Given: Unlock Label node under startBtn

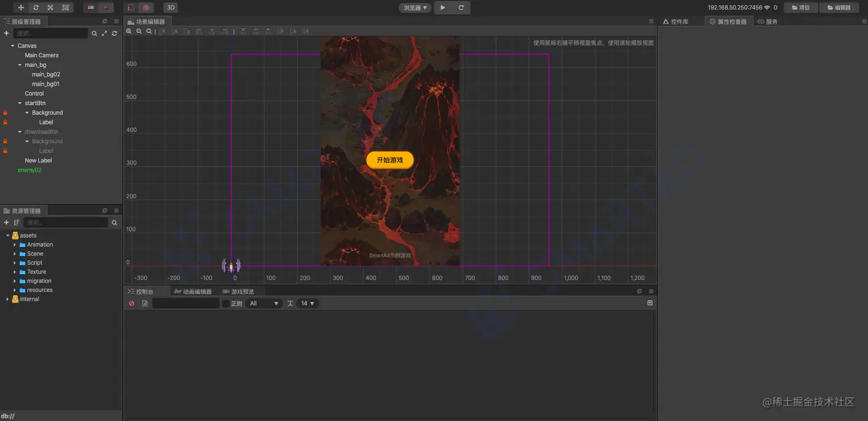Looking at the screenshot, I should 5,122.
